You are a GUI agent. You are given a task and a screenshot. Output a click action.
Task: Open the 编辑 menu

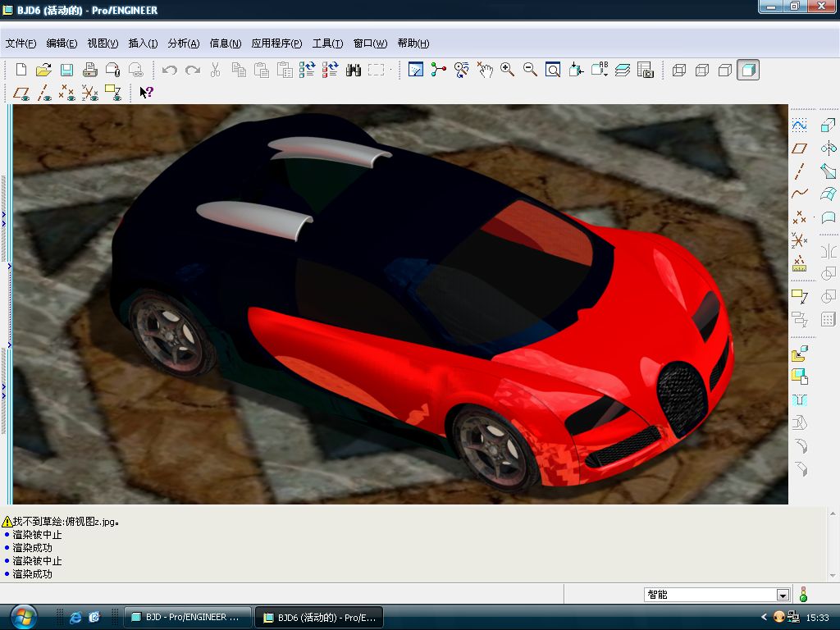coord(62,43)
